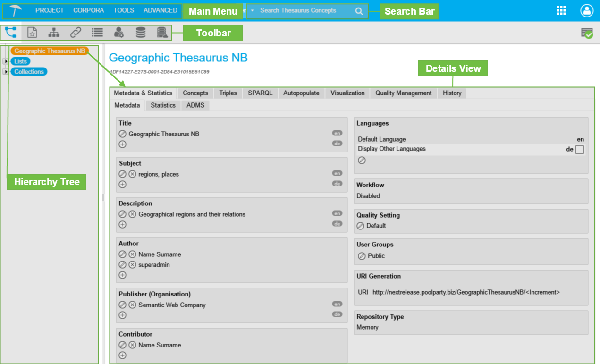The image size is (600, 364).
Task: Click the Search Thesaurus Concepts field
Action: [302, 10]
